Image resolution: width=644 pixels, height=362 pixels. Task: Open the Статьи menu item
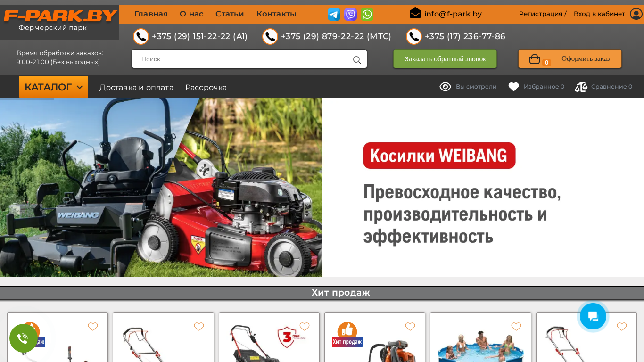coord(230,14)
